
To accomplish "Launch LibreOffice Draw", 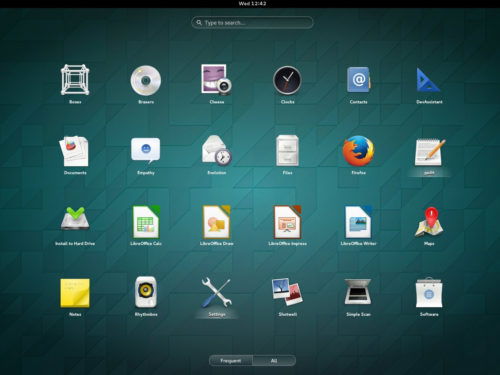I will coord(217,222).
